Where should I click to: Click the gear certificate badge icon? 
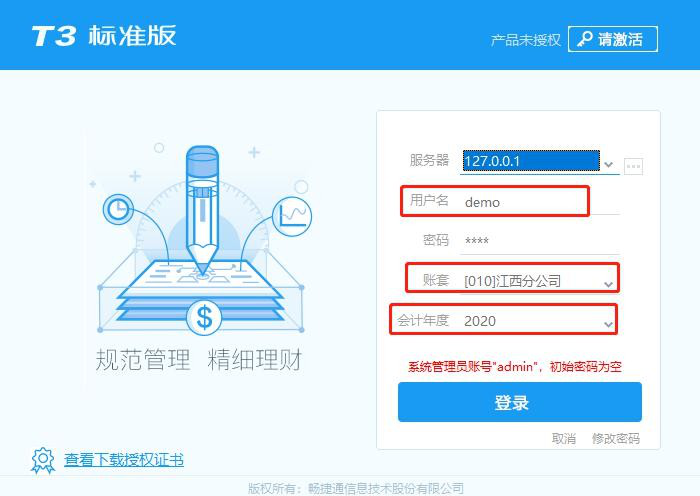coord(43,460)
